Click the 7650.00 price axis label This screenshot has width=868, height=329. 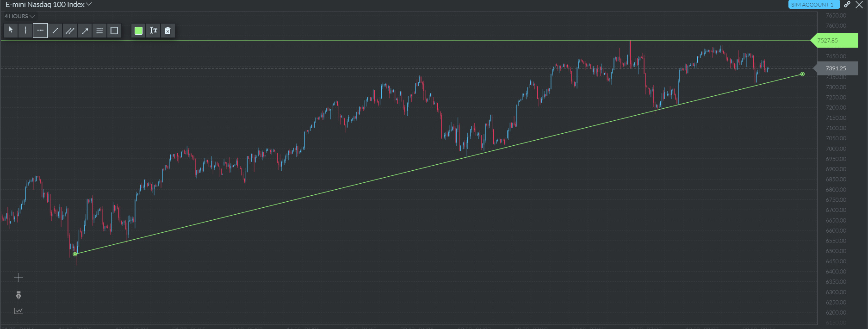pos(836,16)
